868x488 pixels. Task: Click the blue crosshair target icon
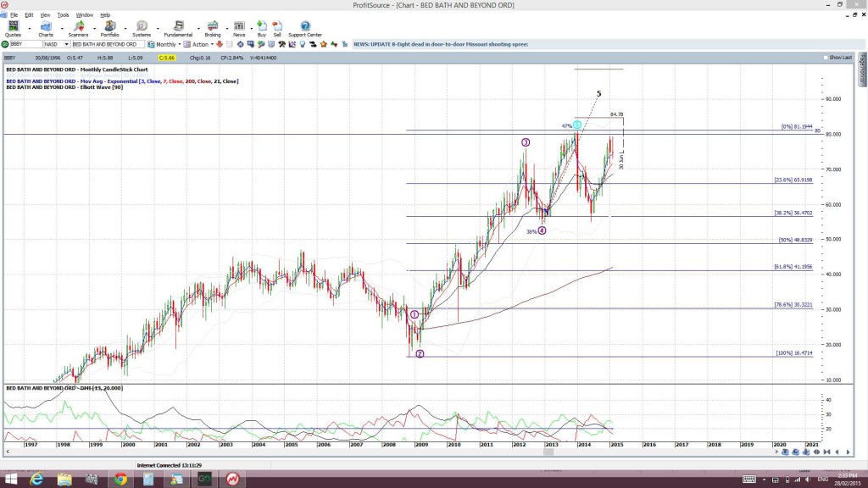coord(240,44)
